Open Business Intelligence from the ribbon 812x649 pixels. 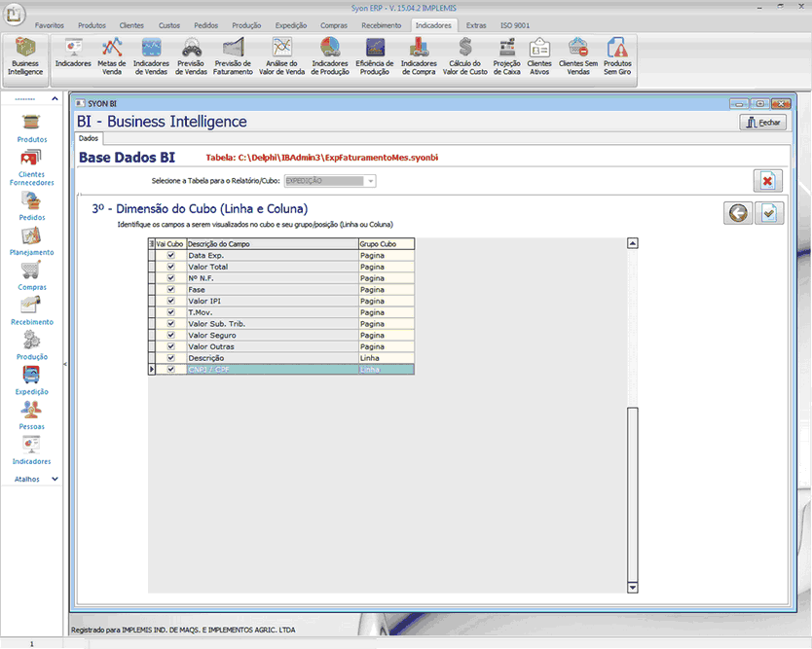[x=25, y=56]
